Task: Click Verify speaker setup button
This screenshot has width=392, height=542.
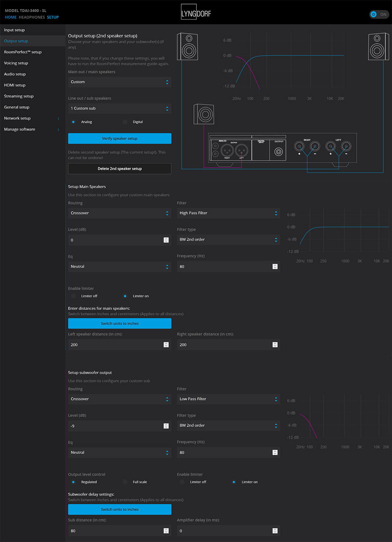Action: (119, 139)
